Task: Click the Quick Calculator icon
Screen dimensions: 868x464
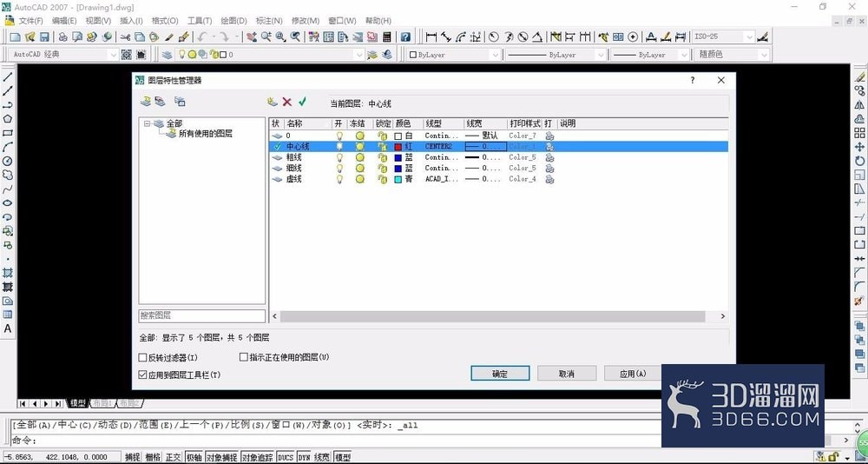Action: click(x=387, y=37)
